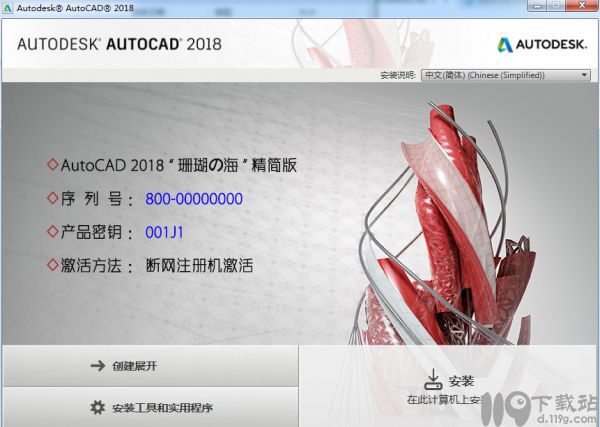The height and width of the screenshot is (427, 600).
Task: Close the AutoCAD 2018 installer window
Action: pos(582,5)
